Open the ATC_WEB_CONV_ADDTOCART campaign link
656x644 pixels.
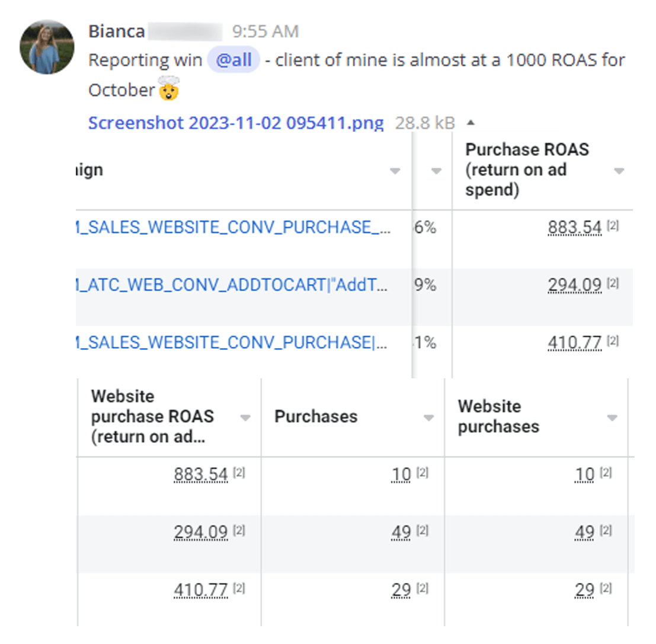[x=232, y=285]
